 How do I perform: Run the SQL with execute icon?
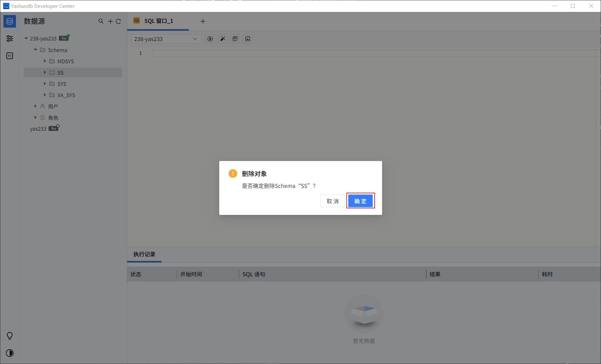210,39
